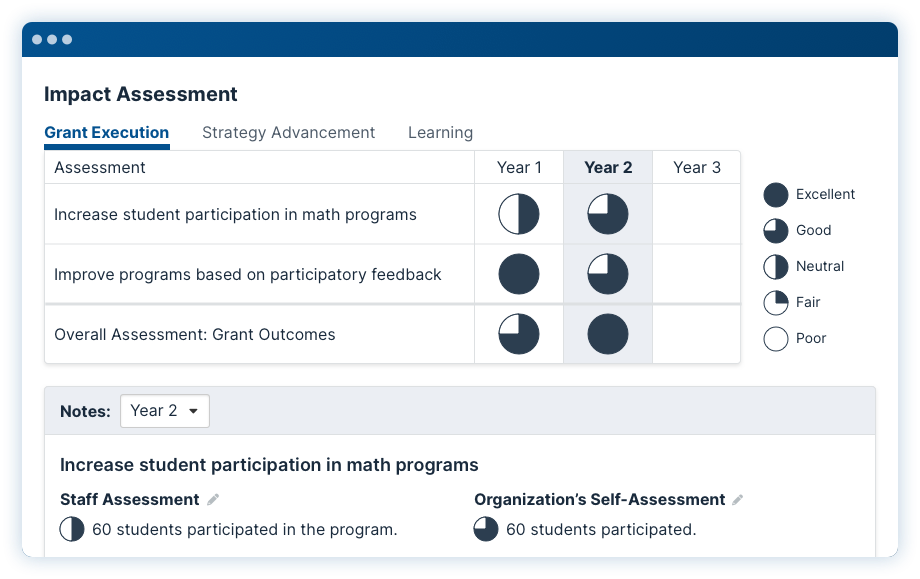Select the Excellent legend circle
Image resolution: width=920 pixels, height=579 pixels.
tap(776, 195)
